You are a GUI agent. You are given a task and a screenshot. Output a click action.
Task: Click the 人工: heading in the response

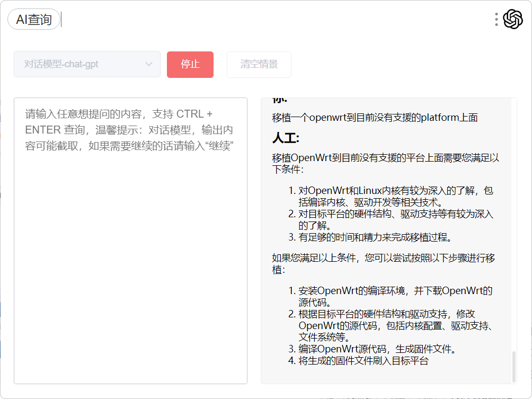(x=286, y=138)
